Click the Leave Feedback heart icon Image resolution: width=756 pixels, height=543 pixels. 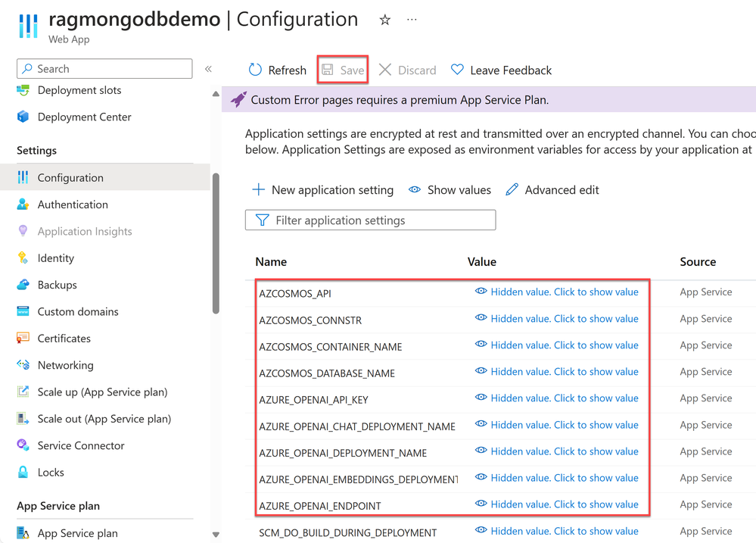(457, 70)
